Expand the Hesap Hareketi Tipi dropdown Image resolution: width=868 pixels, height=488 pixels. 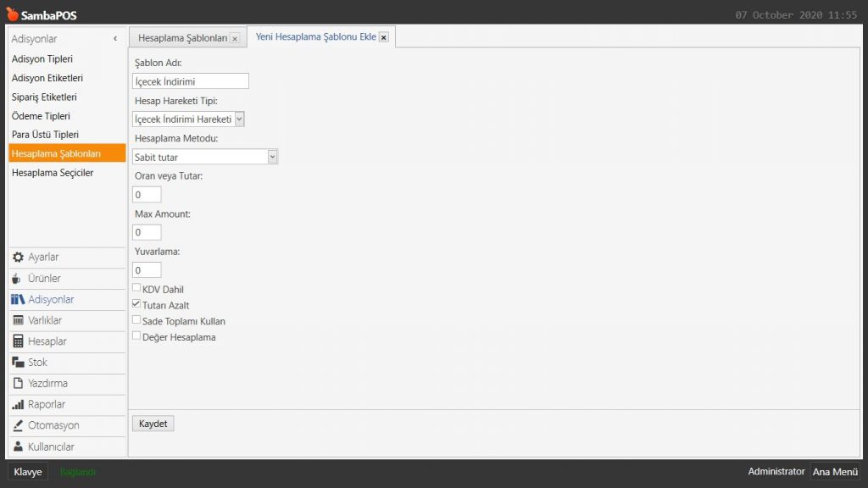tap(239, 119)
